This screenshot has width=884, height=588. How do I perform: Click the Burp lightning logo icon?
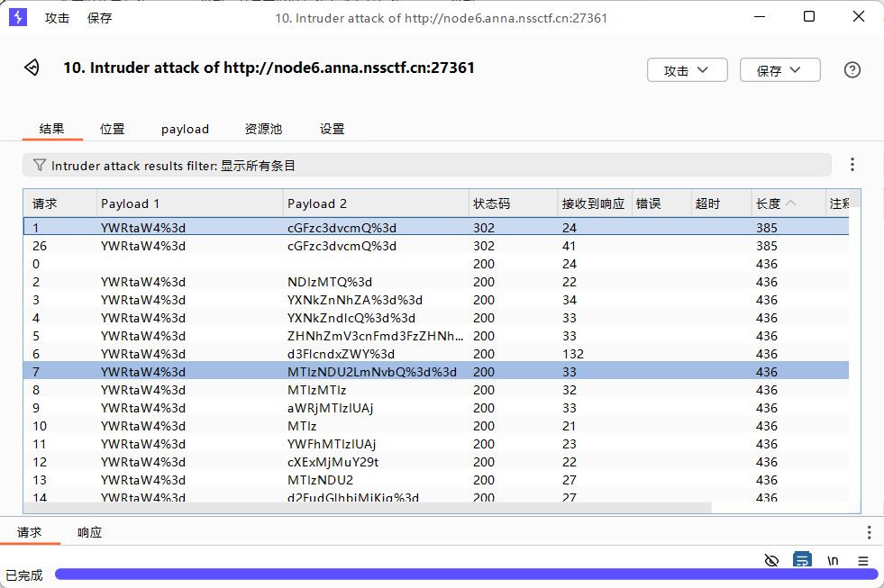(17, 17)
